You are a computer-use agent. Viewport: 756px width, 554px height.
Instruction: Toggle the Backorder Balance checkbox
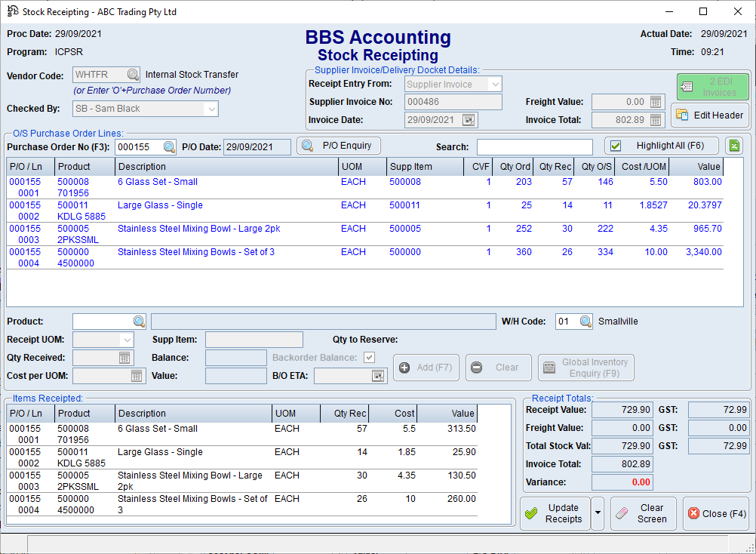pyautogui.click(x=369, y=358)
